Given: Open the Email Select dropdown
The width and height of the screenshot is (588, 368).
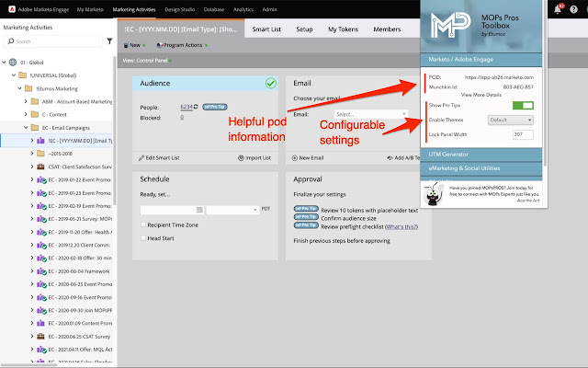Looking at the screenshot, I should click(x=370, y=114).
